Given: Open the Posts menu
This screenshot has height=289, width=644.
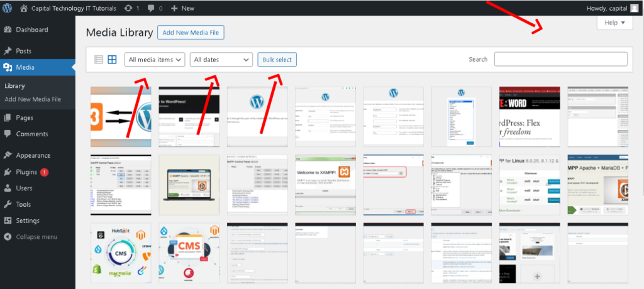Looking at the screenshot, I should 24,51.
